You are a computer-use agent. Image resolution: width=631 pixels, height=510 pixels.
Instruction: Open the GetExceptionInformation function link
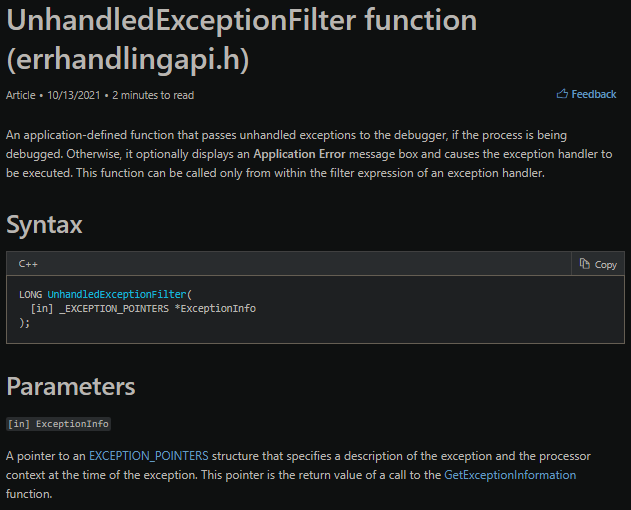click(510, 475)
